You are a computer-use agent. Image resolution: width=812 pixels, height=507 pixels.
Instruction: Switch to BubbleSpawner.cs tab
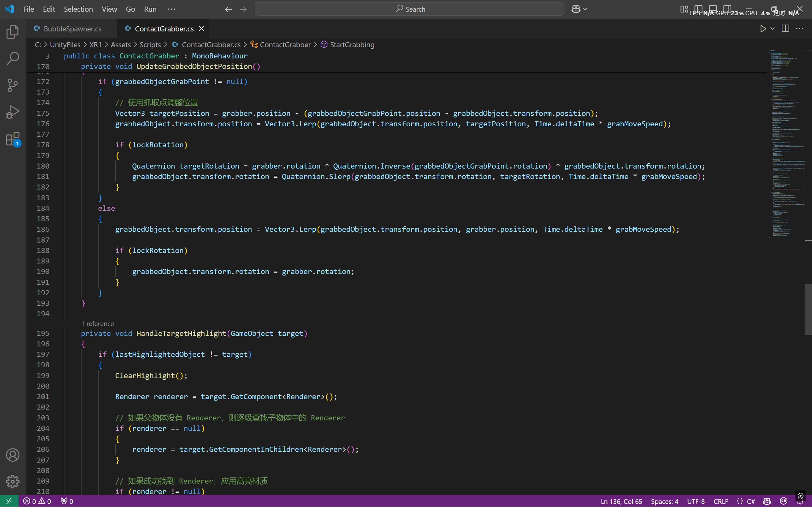(x=72, y=29)
